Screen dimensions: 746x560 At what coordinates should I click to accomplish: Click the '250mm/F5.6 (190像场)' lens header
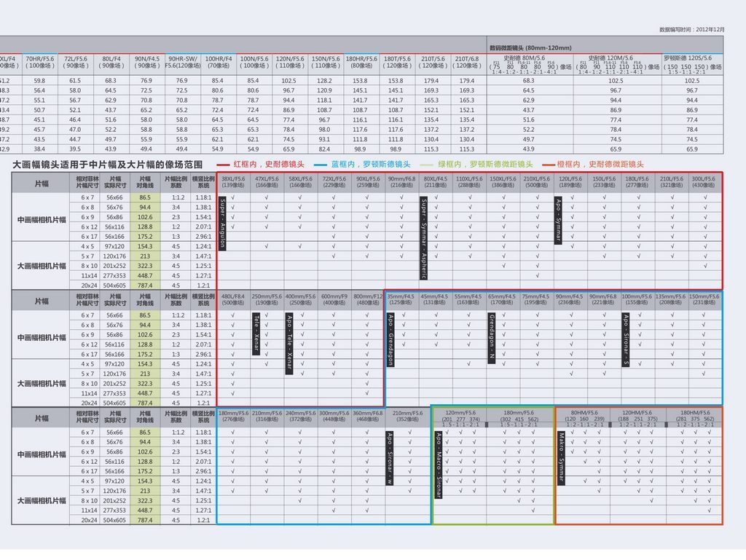pyautogui.click(x=267, y=299)
